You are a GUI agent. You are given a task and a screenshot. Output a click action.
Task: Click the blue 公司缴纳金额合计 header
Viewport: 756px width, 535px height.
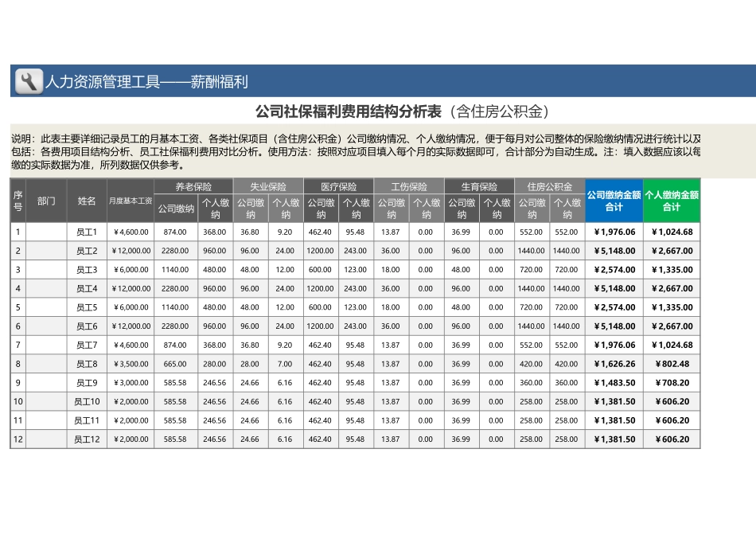click(615, 201)
